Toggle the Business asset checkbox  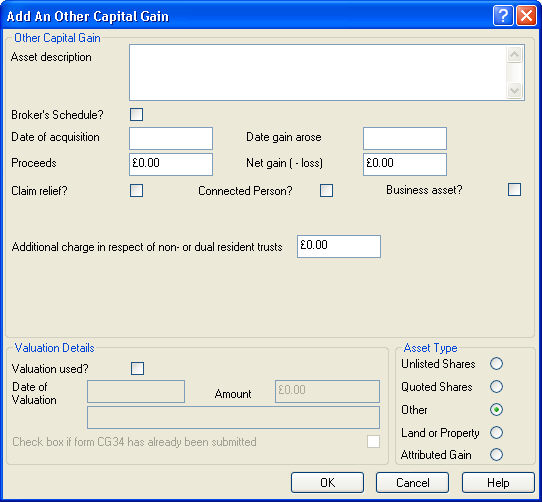(514, 189)
